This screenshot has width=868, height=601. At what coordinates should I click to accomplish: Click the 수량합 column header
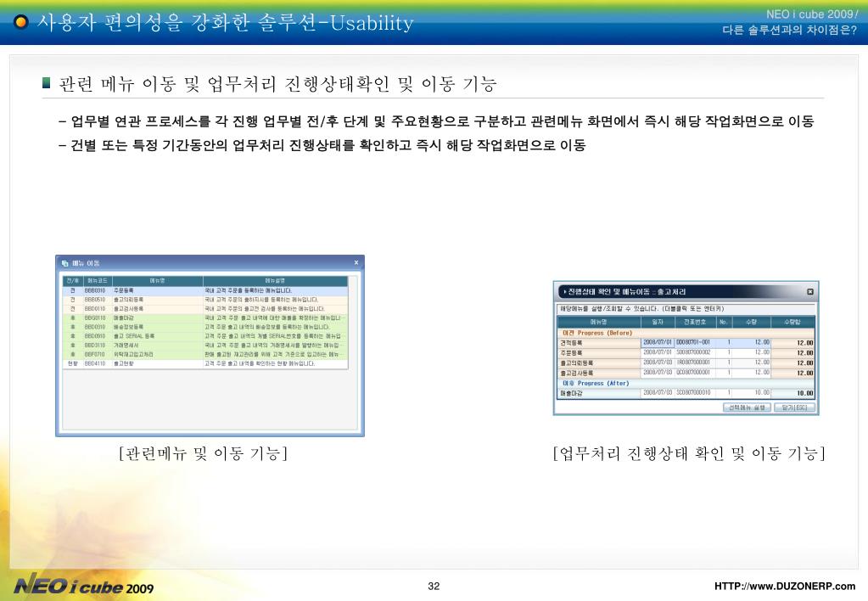coord(792,322)
